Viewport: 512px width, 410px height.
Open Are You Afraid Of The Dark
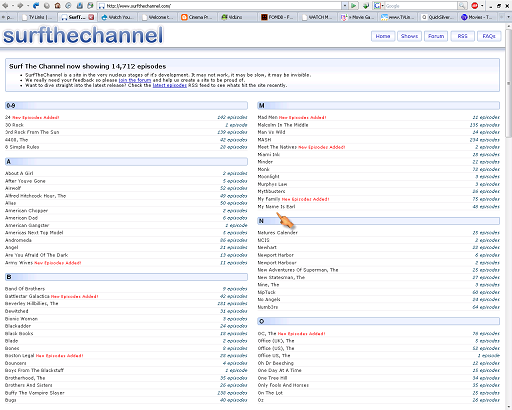(x=37, y=255)
